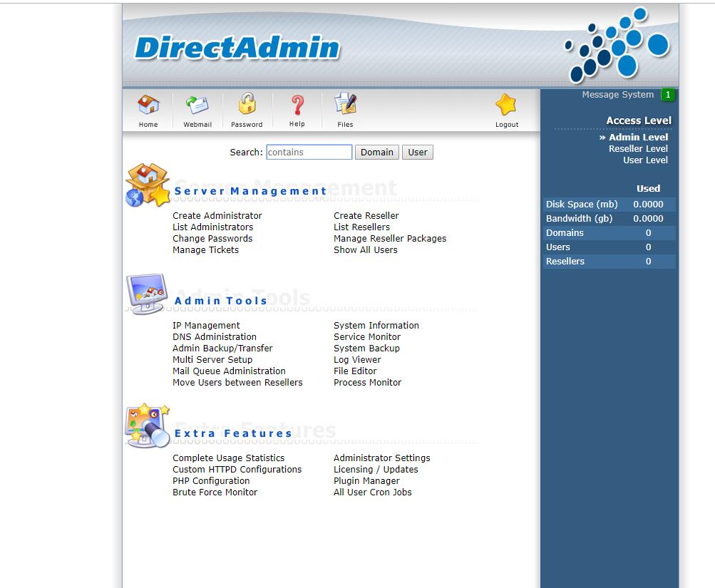715x588 pixels.
Task: Focus the Search contains input field
Action: 309,153
